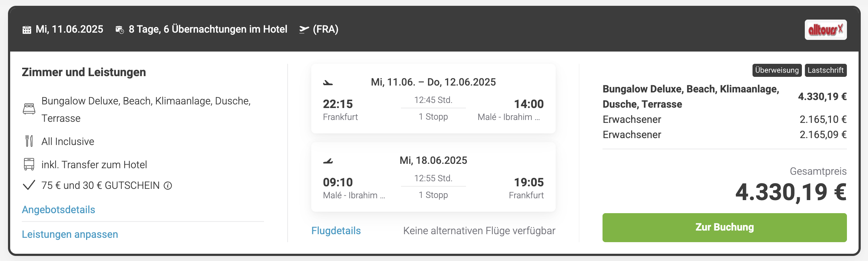868x261 pixels.
Task: Click the calendar icon next to the date
Action: pyautogui.click(x=27, y=30)
